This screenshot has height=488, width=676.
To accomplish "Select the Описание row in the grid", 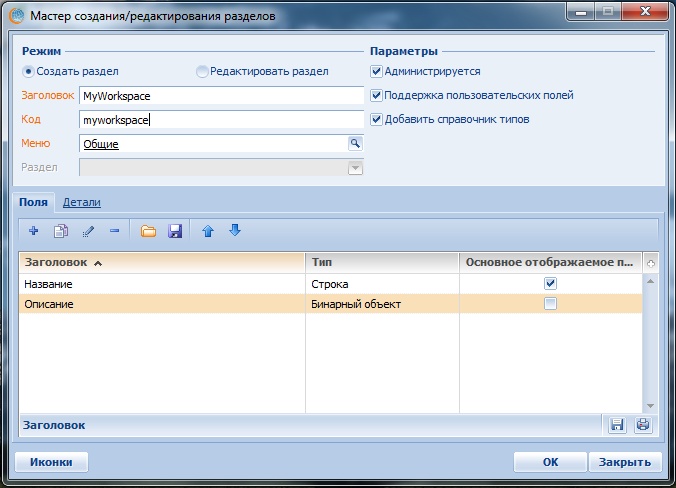I will [331, 304].
